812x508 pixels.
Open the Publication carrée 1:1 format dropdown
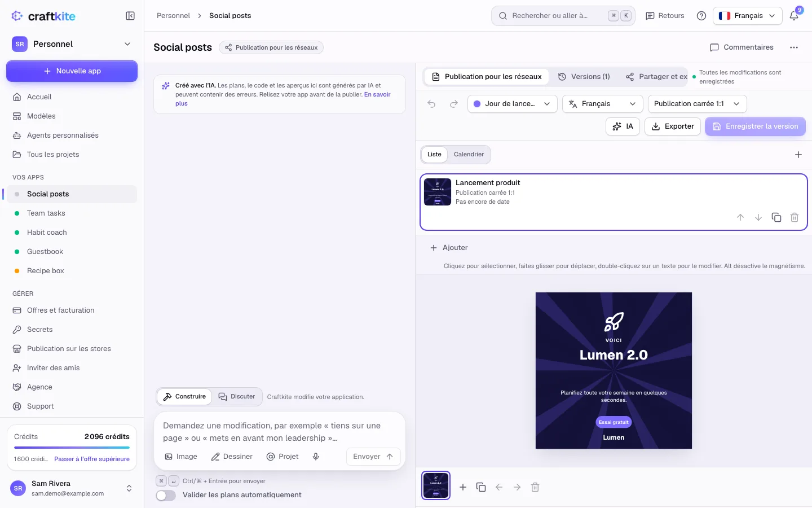coord(698,104)
